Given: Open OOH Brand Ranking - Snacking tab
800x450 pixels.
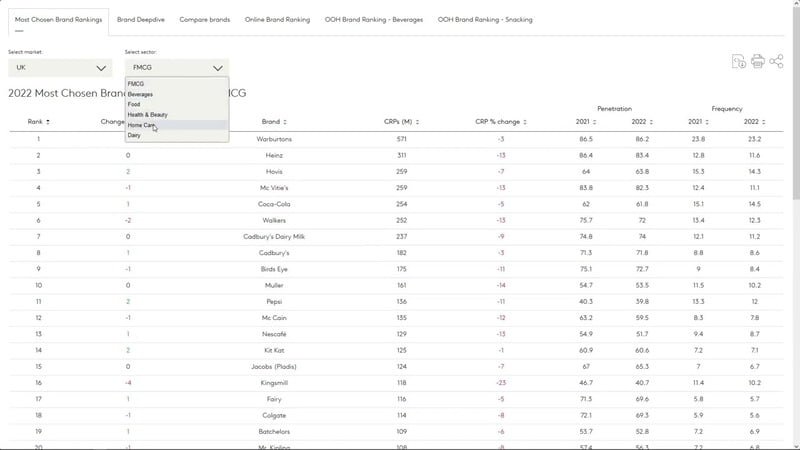Looking at the screenshot, I should [485, 19].
